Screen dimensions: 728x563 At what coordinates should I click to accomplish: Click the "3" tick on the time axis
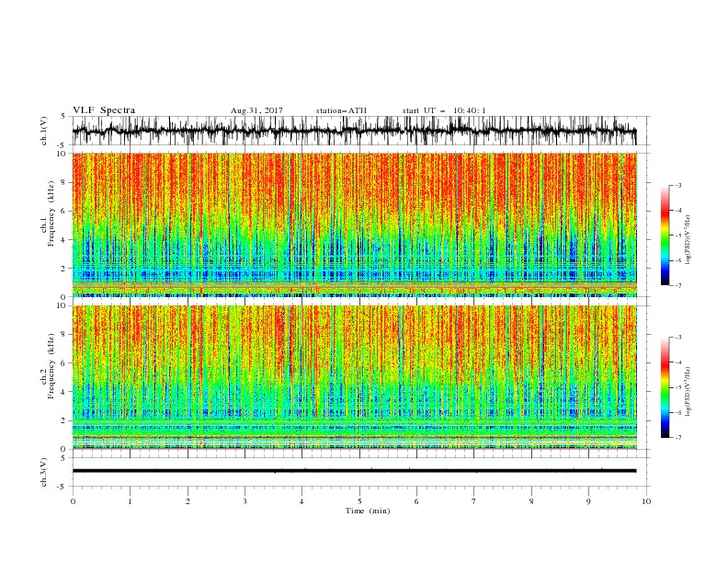tap(245, 501)
